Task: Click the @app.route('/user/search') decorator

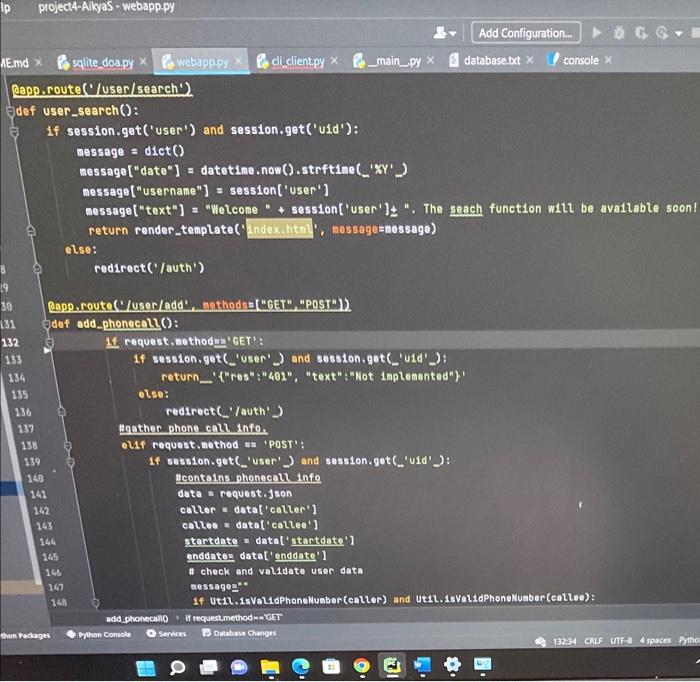Action: coord(101,89)
